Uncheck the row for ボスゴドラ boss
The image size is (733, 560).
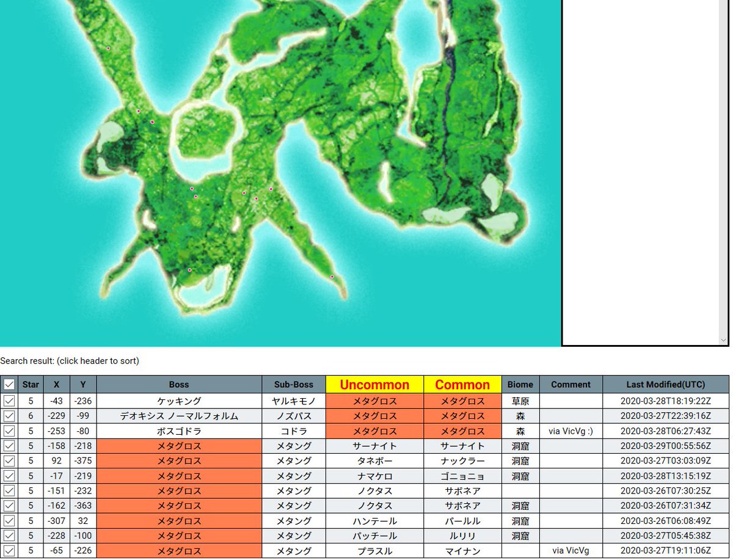9,431
